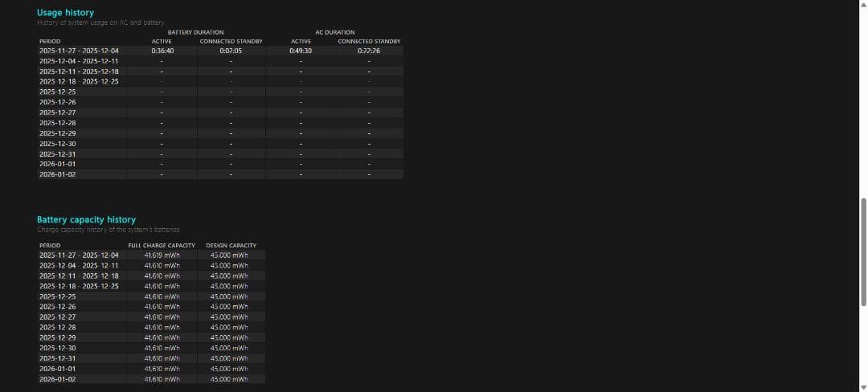Screen dimensions: 868x392
Task: Click the scroll up arrow on scrollbar
Action: click(863, 5)
